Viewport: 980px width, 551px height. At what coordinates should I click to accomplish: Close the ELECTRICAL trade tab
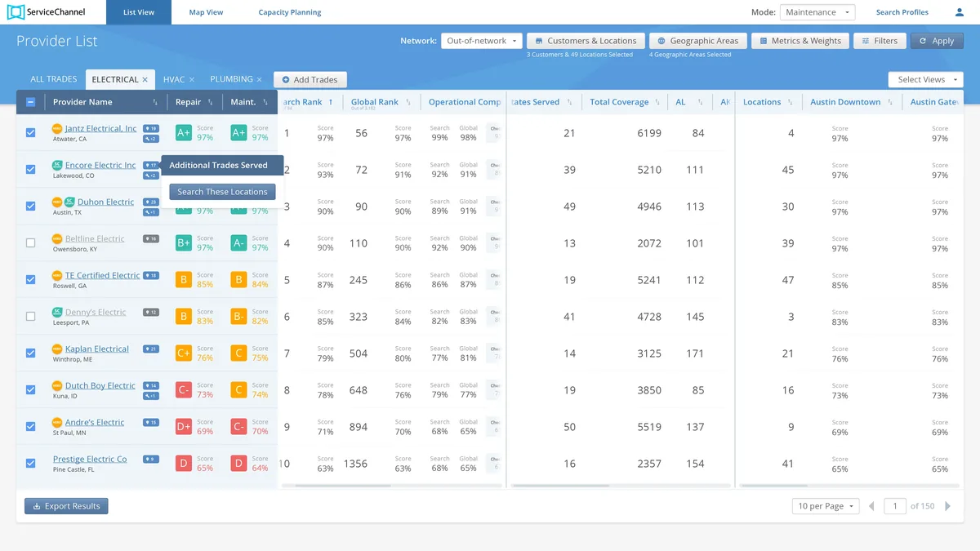145,80
